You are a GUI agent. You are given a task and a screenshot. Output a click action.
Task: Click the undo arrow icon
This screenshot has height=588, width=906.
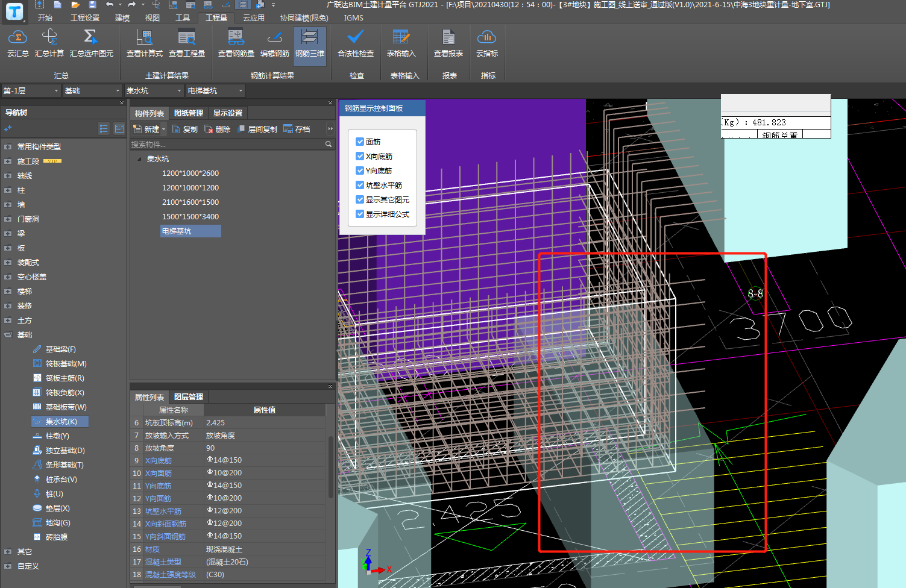pos(110,4)
